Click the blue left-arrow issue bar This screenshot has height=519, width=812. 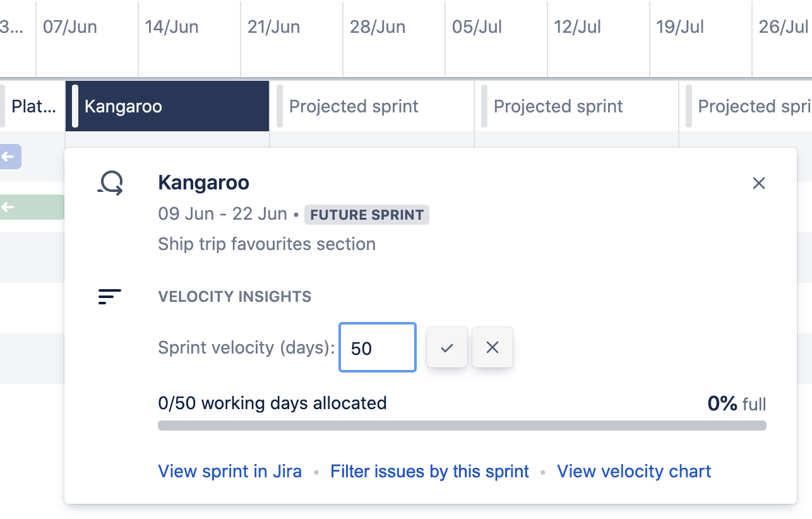tap(11, 157)
